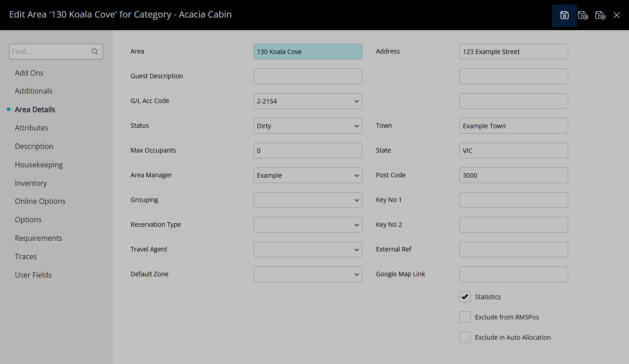This screenshot has width=629, height=364.
Task: Open Traces section
Action: click(26, 256)
